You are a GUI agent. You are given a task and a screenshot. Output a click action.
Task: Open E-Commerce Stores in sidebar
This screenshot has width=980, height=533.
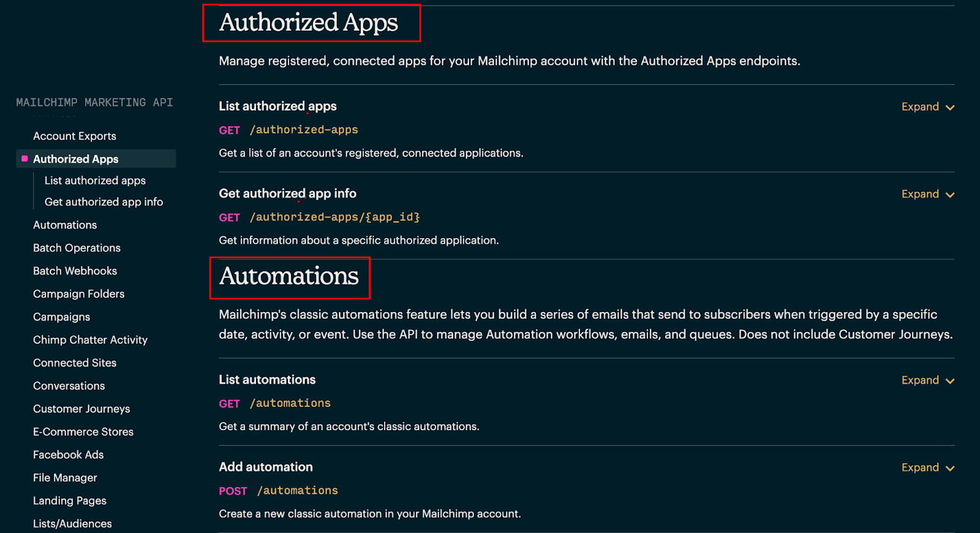(83, 432)
